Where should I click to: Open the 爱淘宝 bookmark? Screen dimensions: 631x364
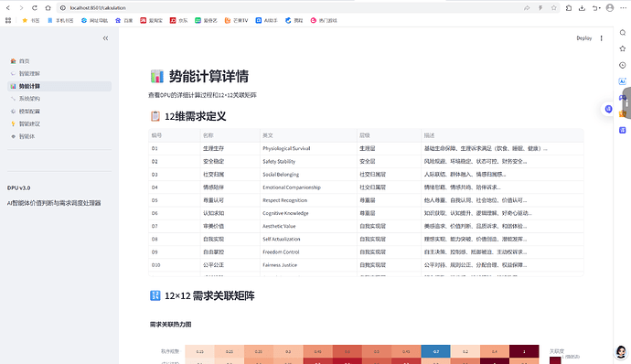tap(151, 20)
